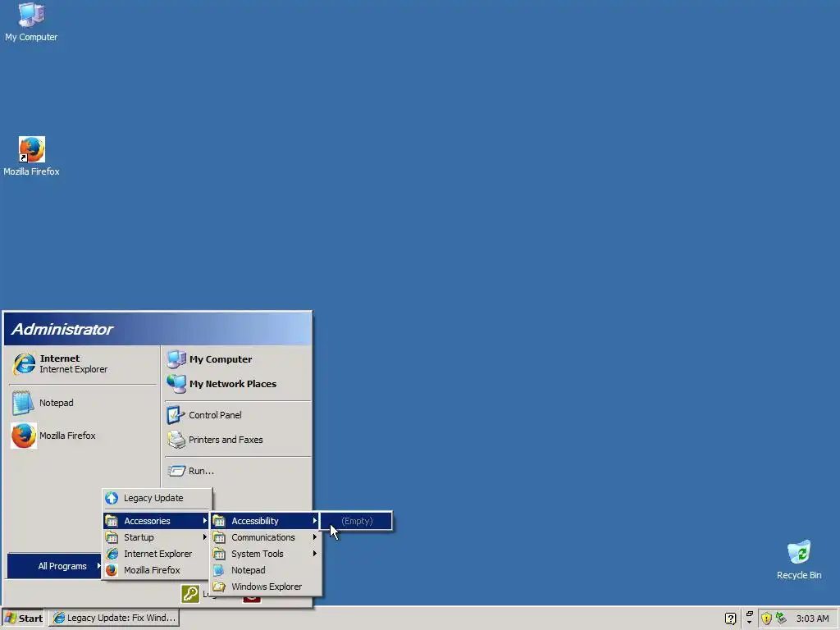Open the My Computer desktop icon
The width and height of the screenshot is (840, 630).
(x=31, y=22)
